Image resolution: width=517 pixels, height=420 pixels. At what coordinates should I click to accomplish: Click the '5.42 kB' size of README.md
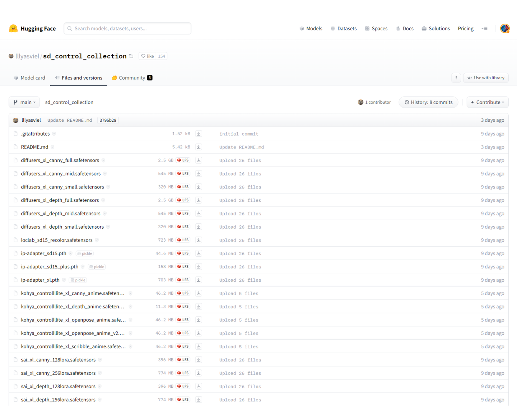click(181, 147)
